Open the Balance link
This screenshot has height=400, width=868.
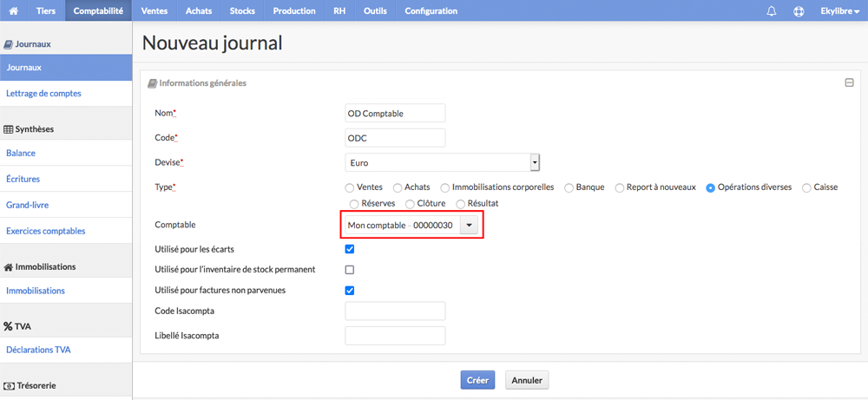(x=21, y=154)
